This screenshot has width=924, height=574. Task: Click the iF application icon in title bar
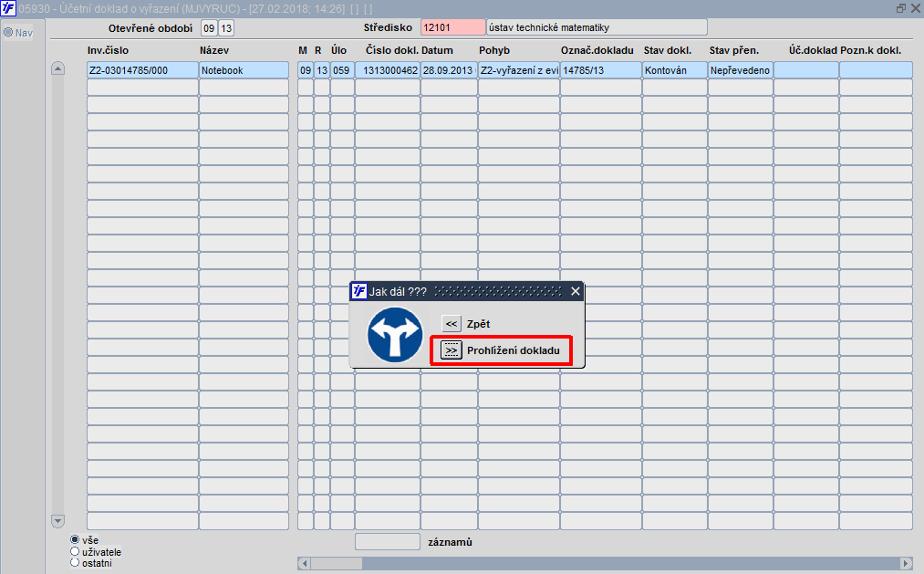click(8, 8)
